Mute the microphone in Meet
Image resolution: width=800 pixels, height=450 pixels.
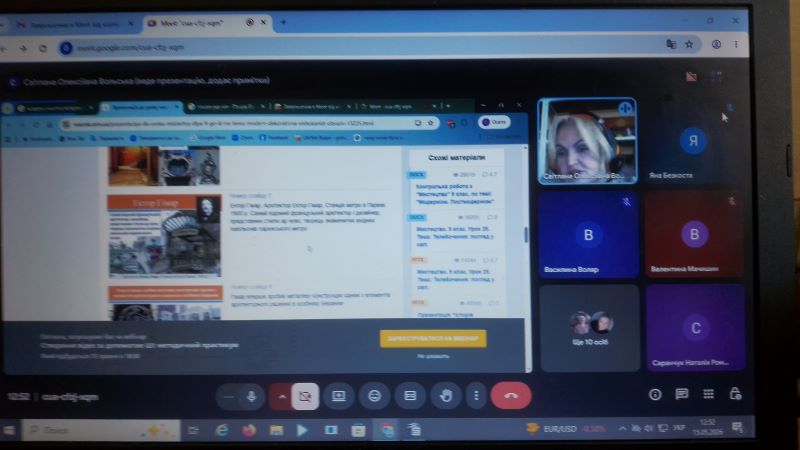pos(251,396)
